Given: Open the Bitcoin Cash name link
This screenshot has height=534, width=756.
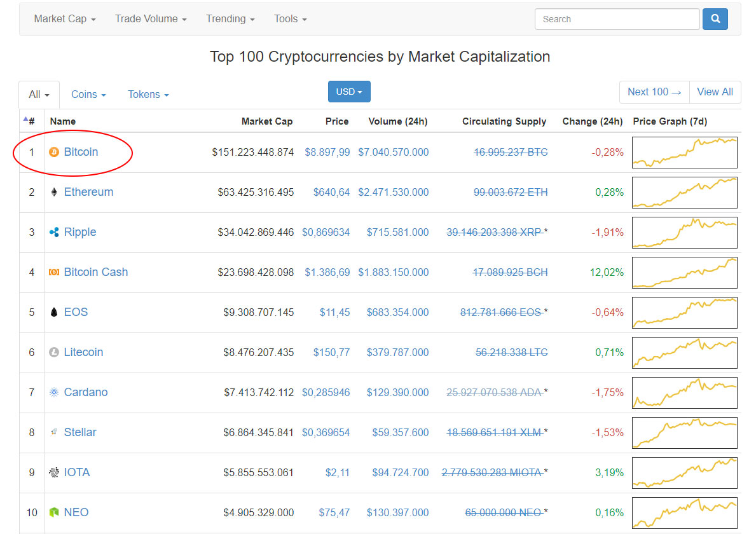Looking at the screenshot, I should [x=96, y=272].
